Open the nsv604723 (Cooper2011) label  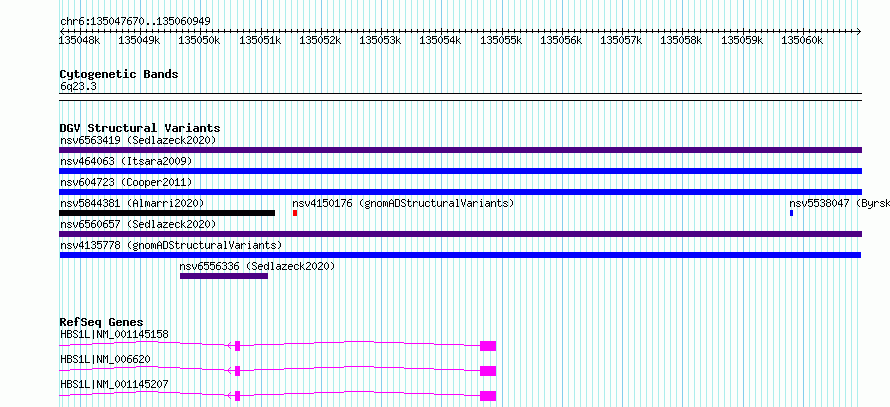click(126, 182)
